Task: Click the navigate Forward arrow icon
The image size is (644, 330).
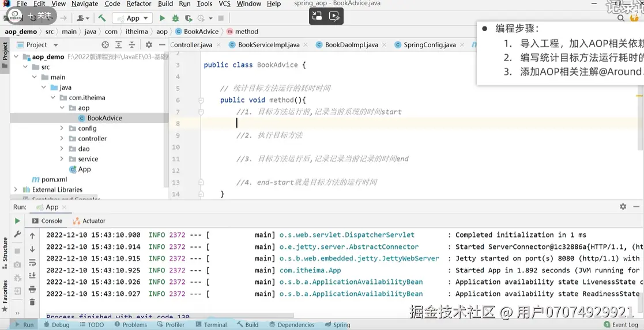Action: [63, 18]
